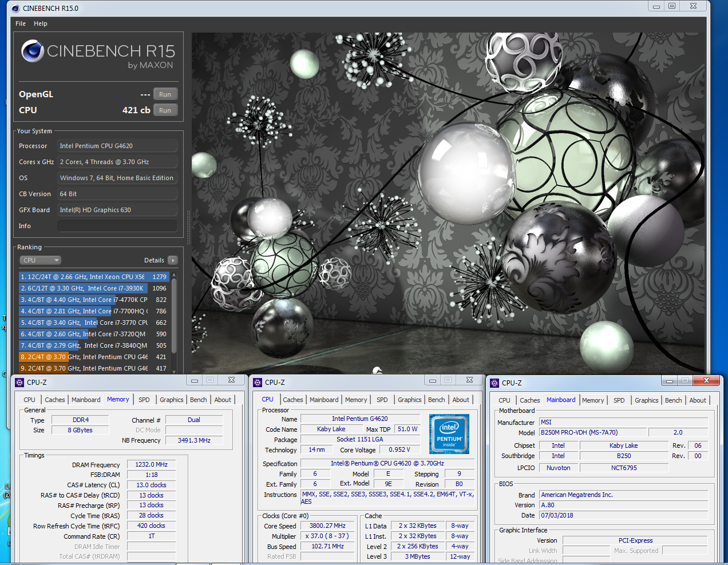The height and width of the screenshot is (565, 728).
Task: Open Graphics tab in left CPU-Z window
Action: [x=172, y=400]
